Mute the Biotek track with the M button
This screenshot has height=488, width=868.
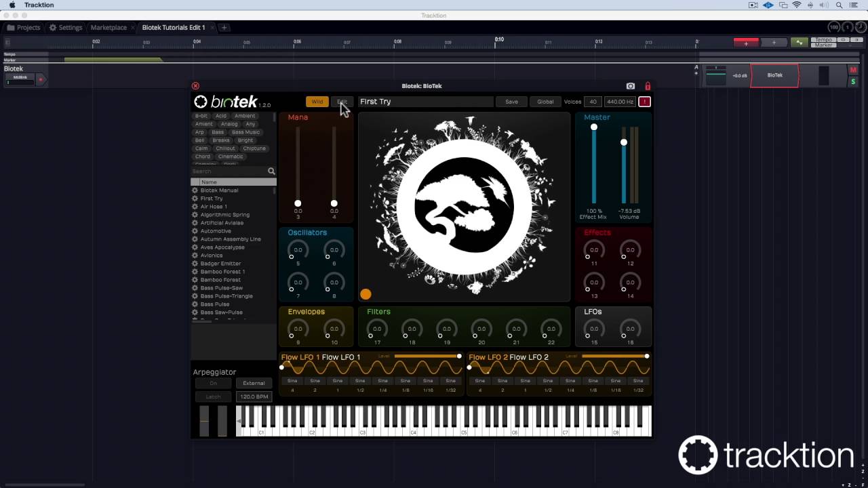tap(853, 70)
